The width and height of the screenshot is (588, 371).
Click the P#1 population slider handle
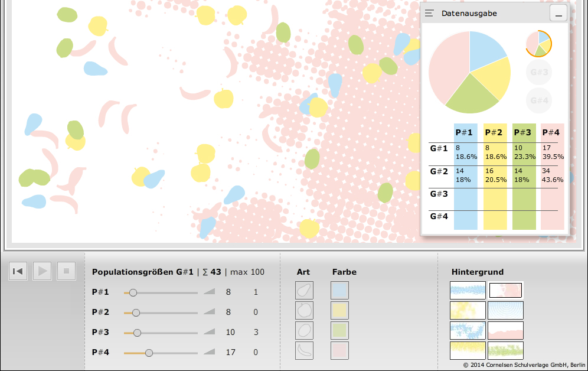click(x=133, y=292)
